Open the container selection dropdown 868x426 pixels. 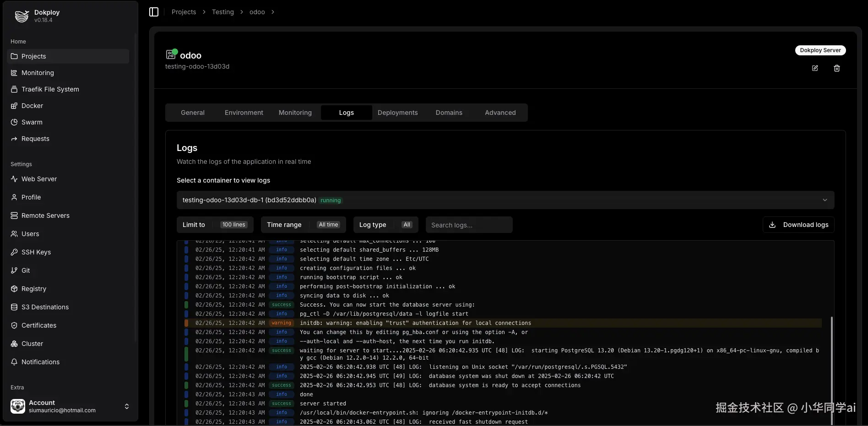click(505, 200)
